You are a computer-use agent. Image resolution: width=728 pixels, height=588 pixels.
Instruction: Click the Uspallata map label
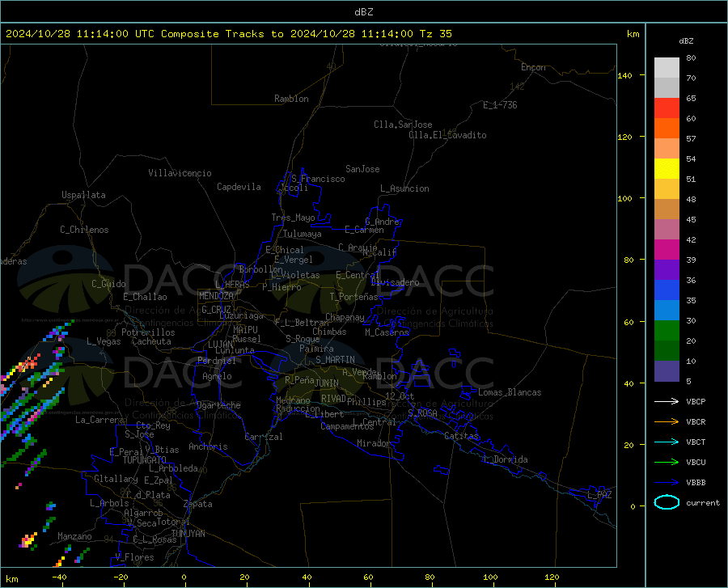pyautogui.click(x=83, y=195)
